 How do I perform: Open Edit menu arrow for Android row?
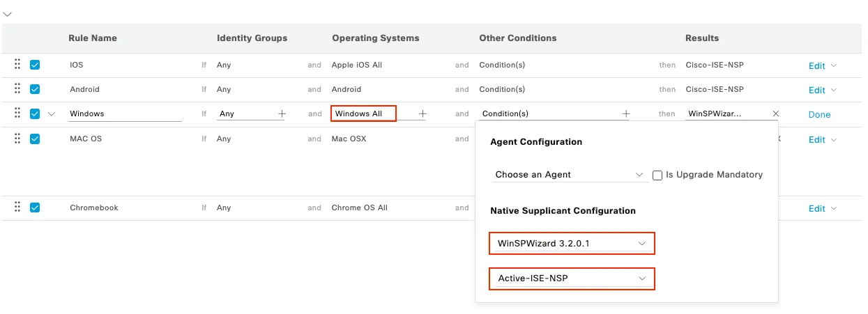834,91
